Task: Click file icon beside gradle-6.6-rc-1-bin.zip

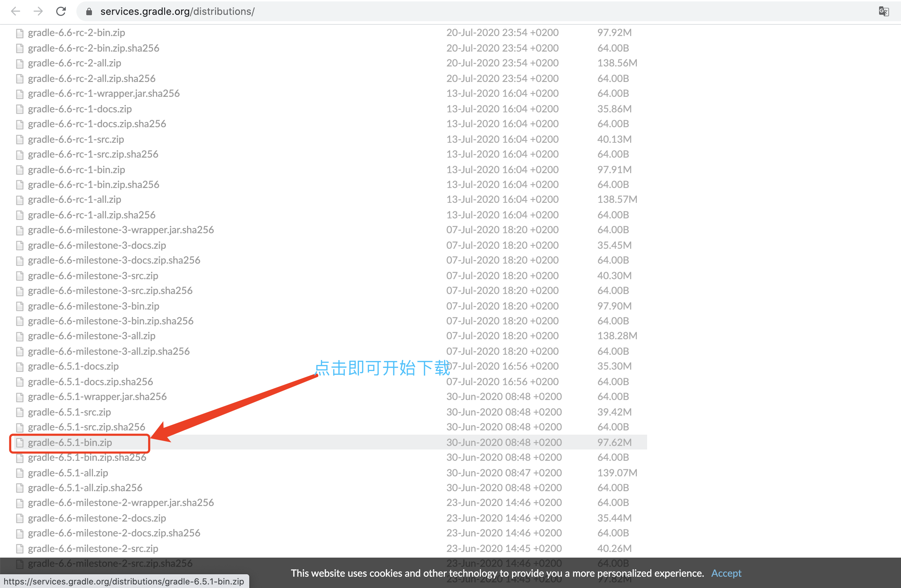Action: (x=20, y=170)
